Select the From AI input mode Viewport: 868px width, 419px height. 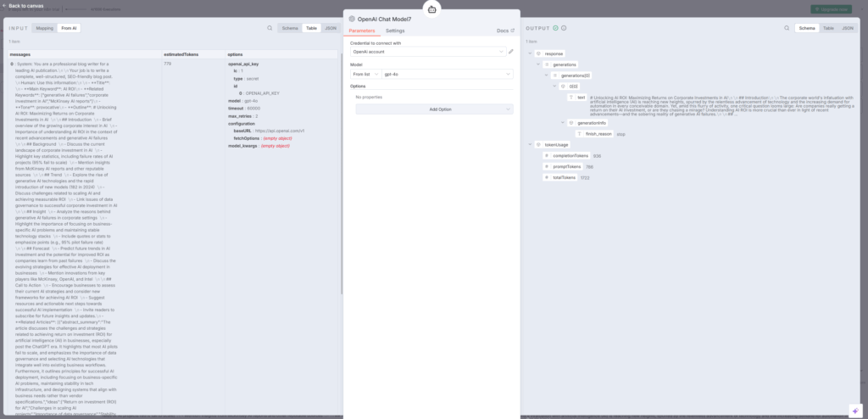coord(70,28)
